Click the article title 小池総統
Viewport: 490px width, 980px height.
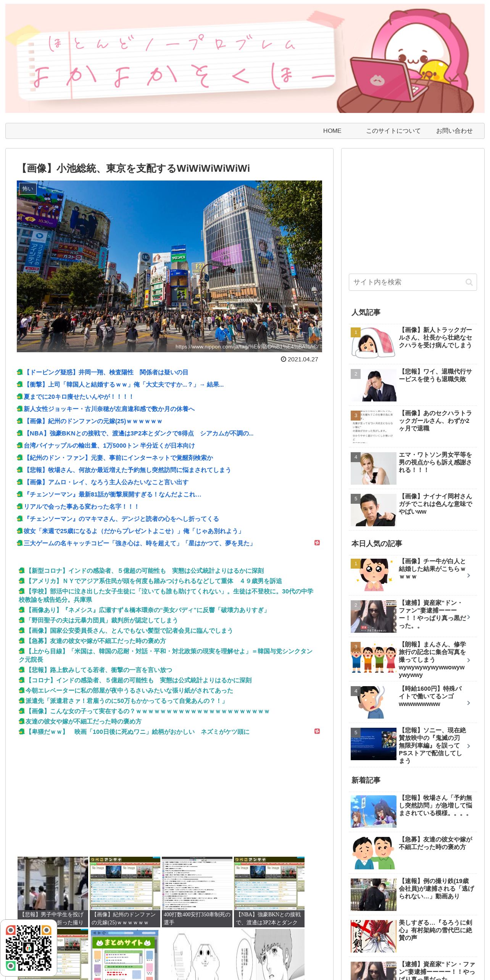click(134, 168)
